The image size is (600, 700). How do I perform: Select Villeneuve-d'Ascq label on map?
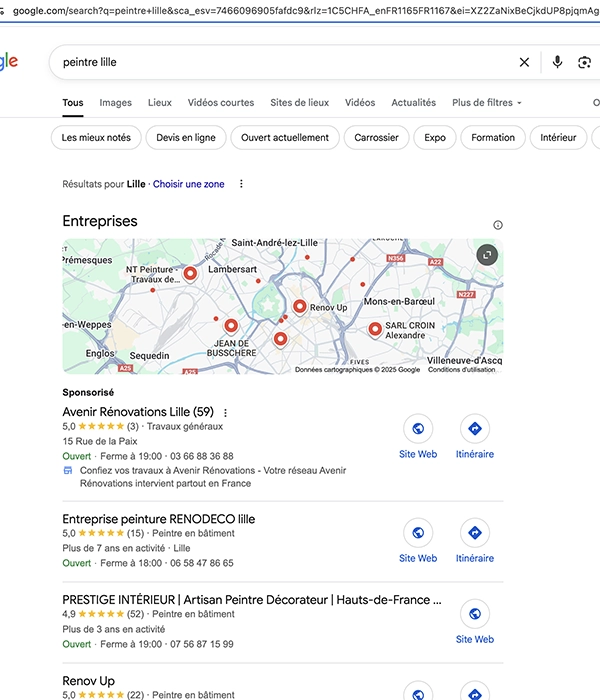[x=464, y=360]
